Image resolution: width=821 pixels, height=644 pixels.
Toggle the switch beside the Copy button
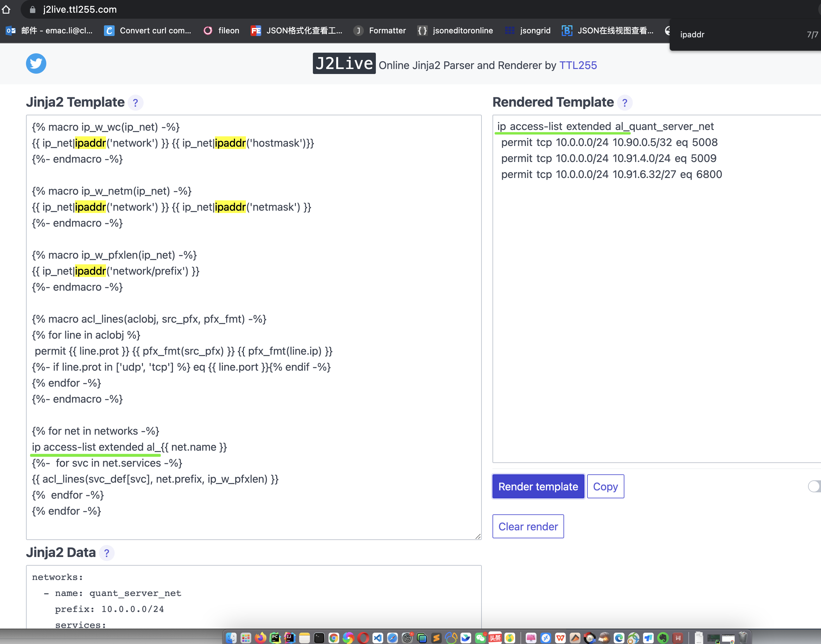pos(814,486)
